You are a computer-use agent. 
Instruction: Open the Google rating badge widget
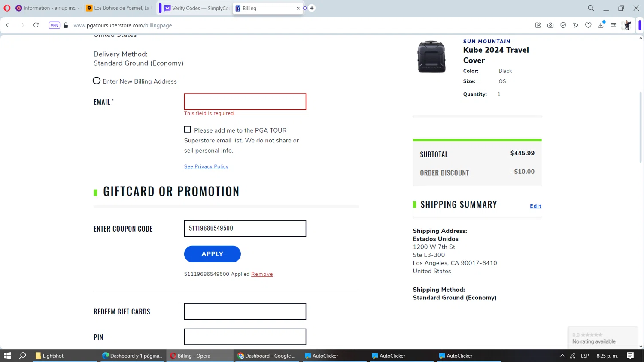602,338
